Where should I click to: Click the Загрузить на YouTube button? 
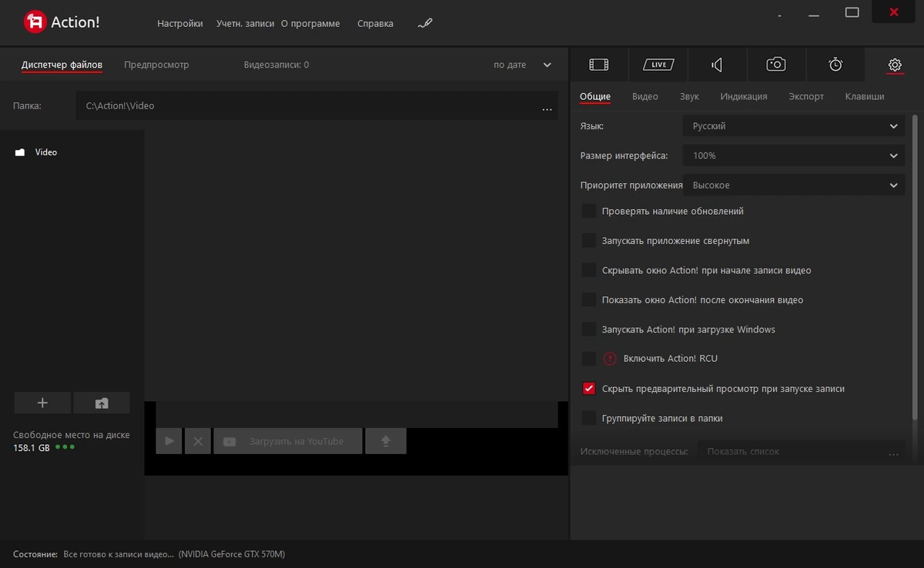point(288,441)
